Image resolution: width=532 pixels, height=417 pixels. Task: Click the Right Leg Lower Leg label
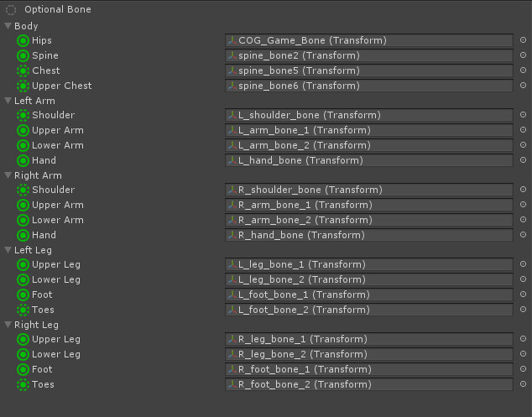pyautogui.click(x=56, y=354)
